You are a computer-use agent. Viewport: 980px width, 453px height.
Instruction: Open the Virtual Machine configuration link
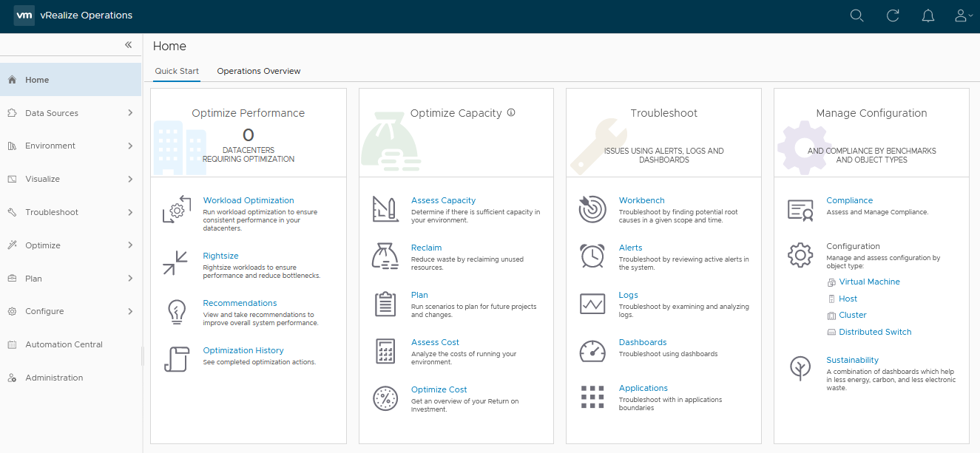[x=870, y=282]
